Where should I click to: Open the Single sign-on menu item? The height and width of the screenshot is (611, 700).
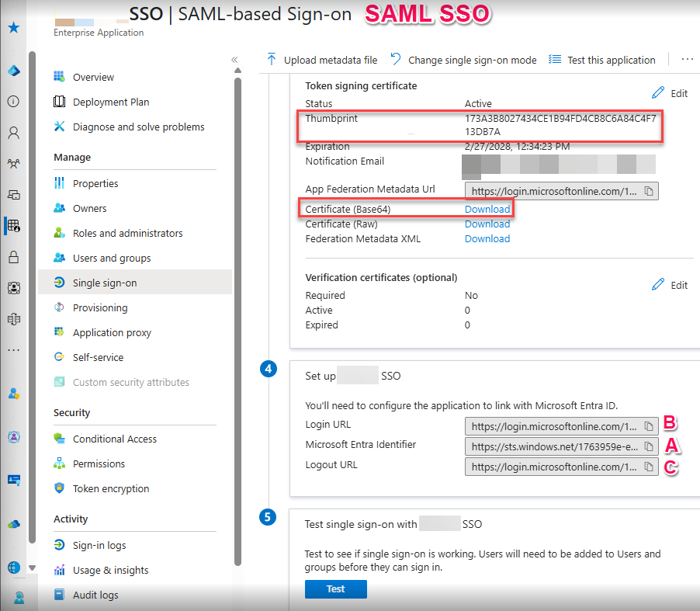tap(104, 283)
